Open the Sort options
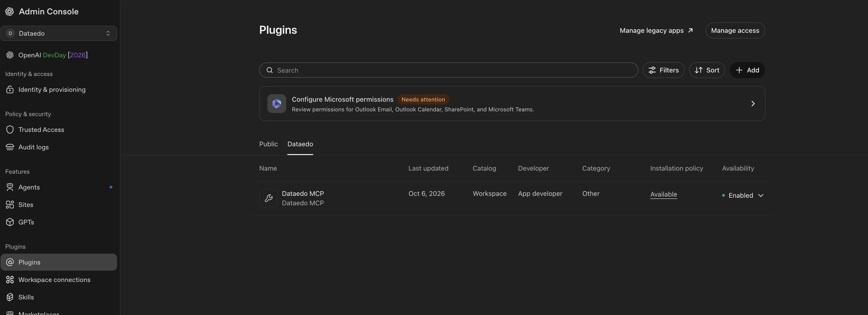 click(x=707, y=70)
